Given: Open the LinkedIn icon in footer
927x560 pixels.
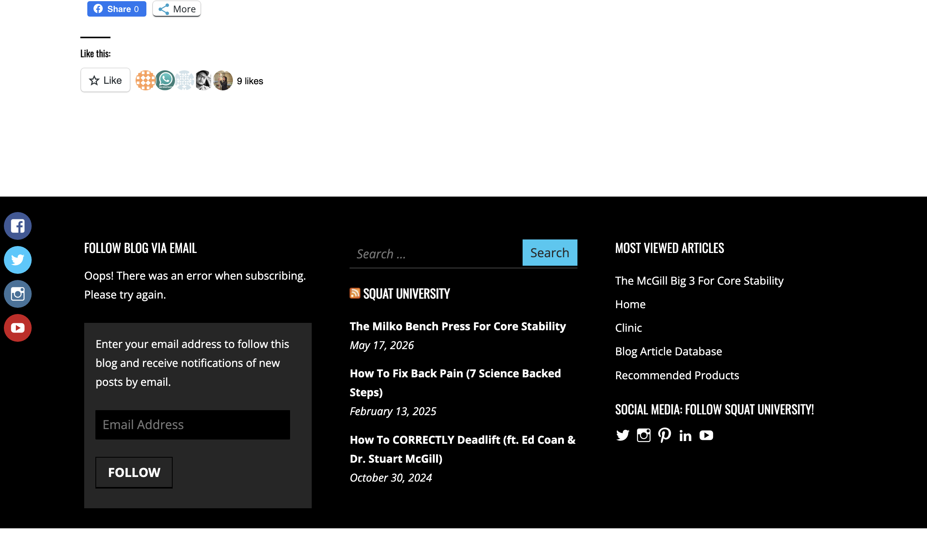Looking at the screenshot, I should (685, 436).
